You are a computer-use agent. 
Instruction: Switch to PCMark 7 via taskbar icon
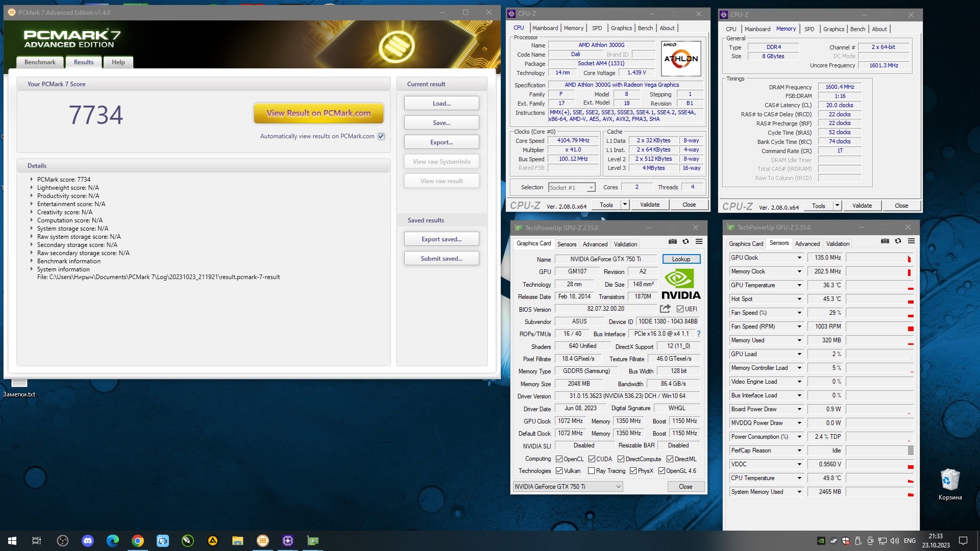(263, 541)
